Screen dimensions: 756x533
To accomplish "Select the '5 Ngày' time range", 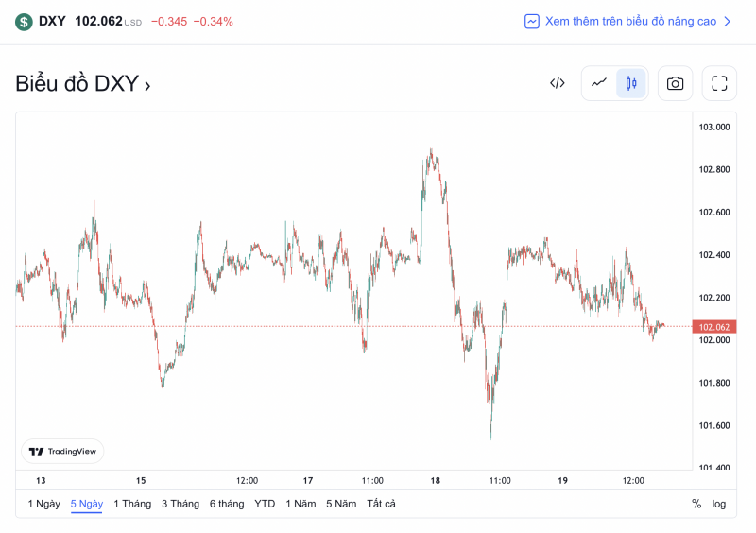I will pos(87,504).
